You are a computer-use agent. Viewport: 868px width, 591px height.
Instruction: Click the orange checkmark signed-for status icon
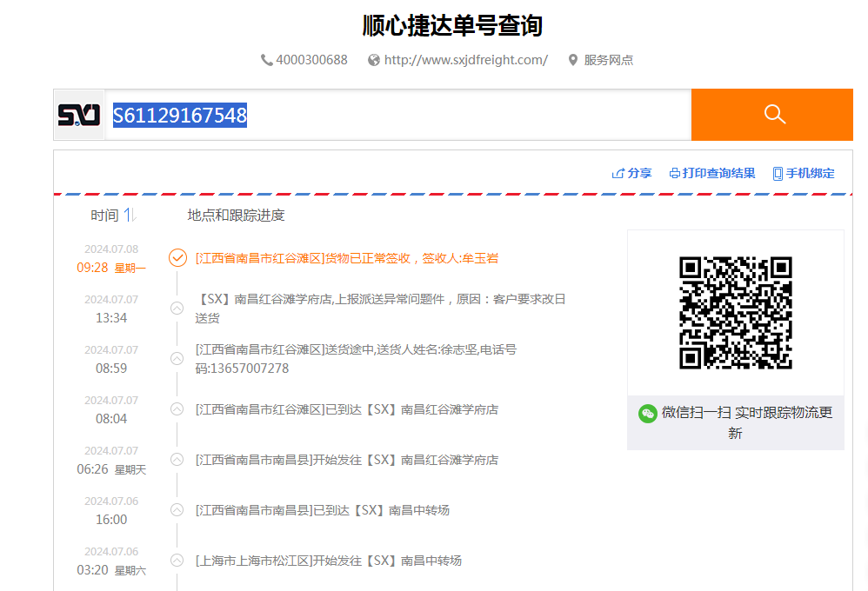pyautogui.click(x=177, y=258)
